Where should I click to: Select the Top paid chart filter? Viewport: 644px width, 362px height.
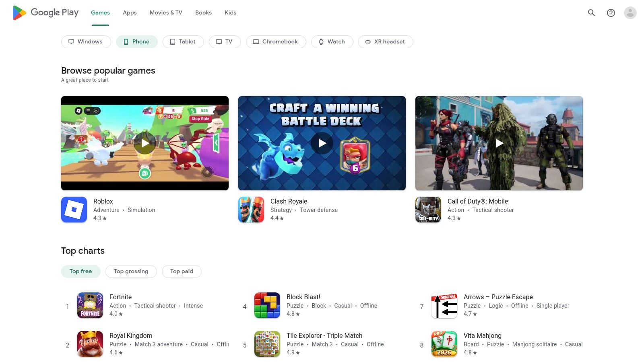(x=182, y=271)
